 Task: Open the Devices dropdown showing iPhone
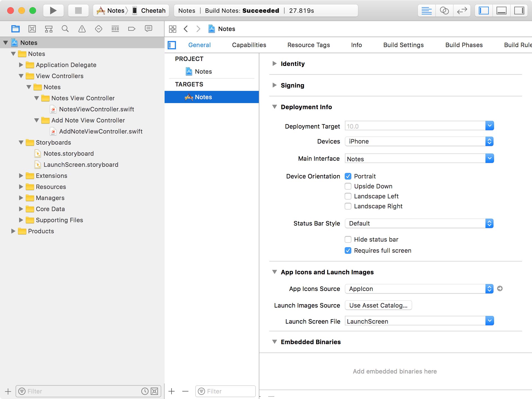point(418,141)
